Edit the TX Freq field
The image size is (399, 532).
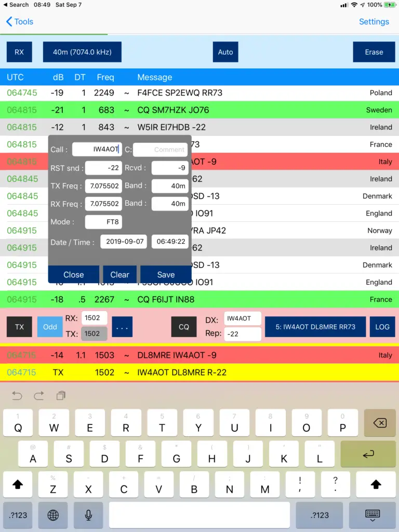[x=103, y=186]
